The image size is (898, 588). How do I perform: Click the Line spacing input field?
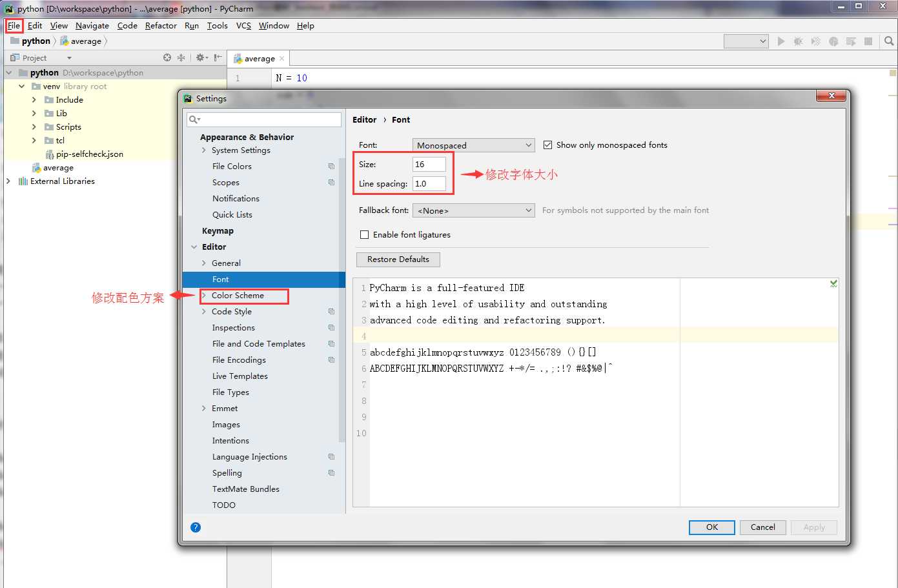(x=429, y=184)
